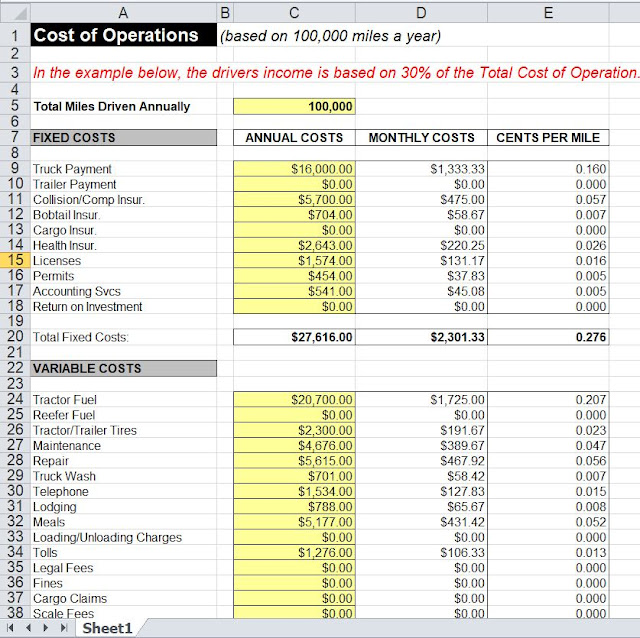Click the previous-sheet navigation arrow
The image size is (640, 638).
click(x=28, y=628)
